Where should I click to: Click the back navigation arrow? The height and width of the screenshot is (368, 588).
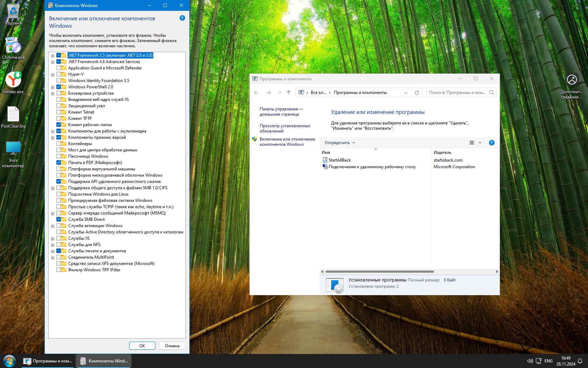256,93
